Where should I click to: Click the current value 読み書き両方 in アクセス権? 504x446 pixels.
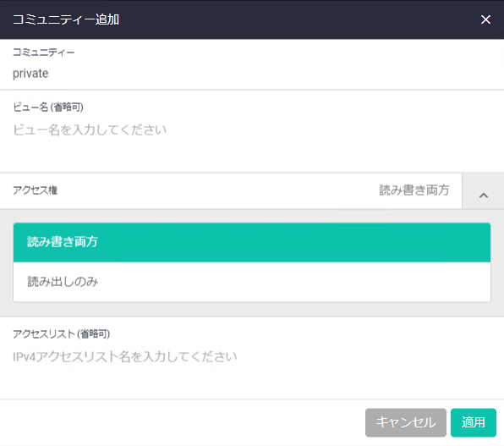[x=414, y=190]
